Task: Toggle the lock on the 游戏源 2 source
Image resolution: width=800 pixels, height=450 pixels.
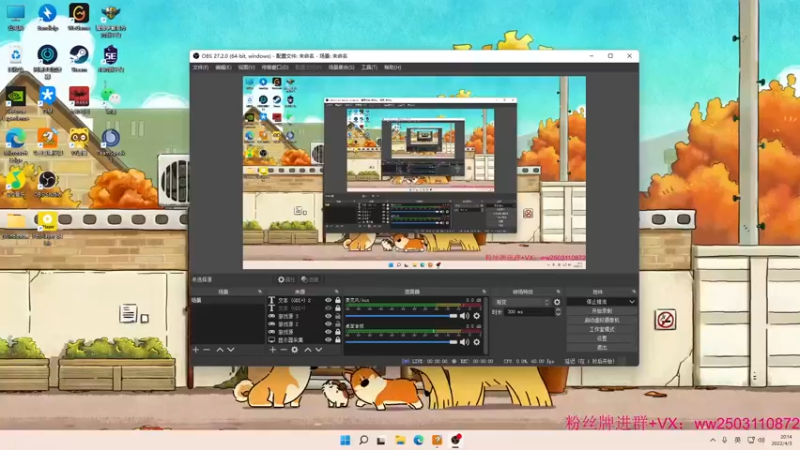Action: click(x=338, y=324)
